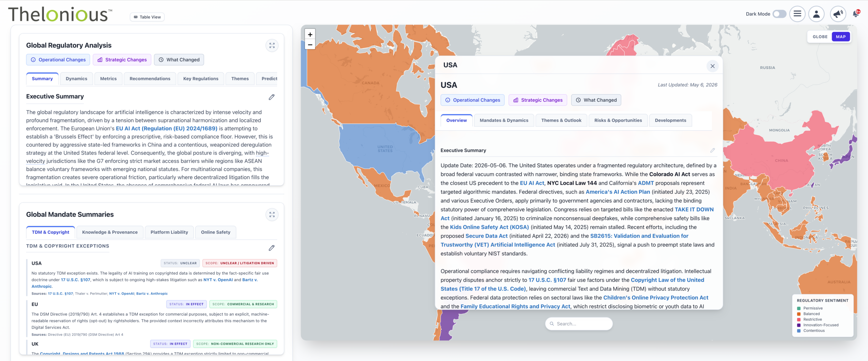Click Strategic Changes in the USA popup
The image size is (868, 361).
click(538, 100)
